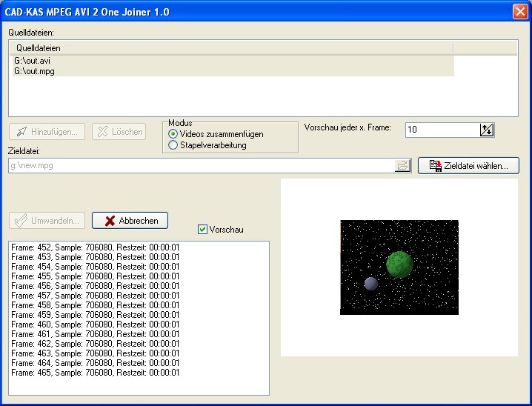Choose the Stapelverarbeitung mode
This screenshot has height=406, width=532.
point(173,145)
